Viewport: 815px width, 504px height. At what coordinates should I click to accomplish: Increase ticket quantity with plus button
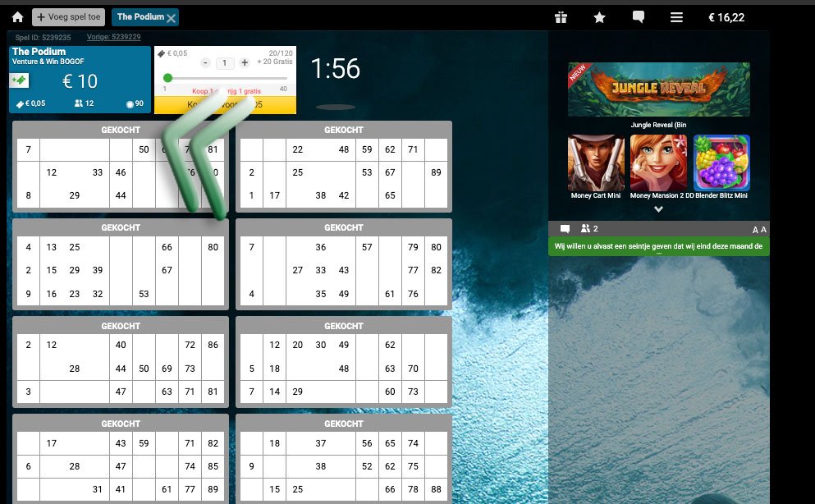pos(245,63)
